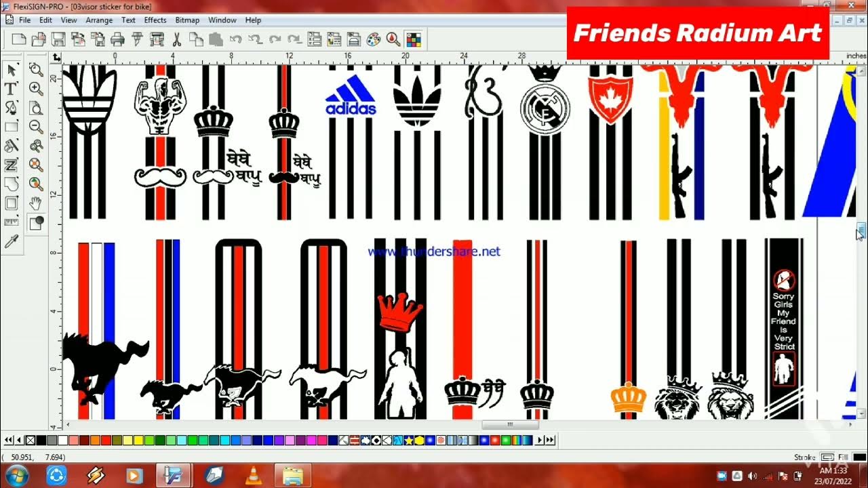Choose the Pen path tool
This screenshot has height=488, width=868.
click(12, 108)
